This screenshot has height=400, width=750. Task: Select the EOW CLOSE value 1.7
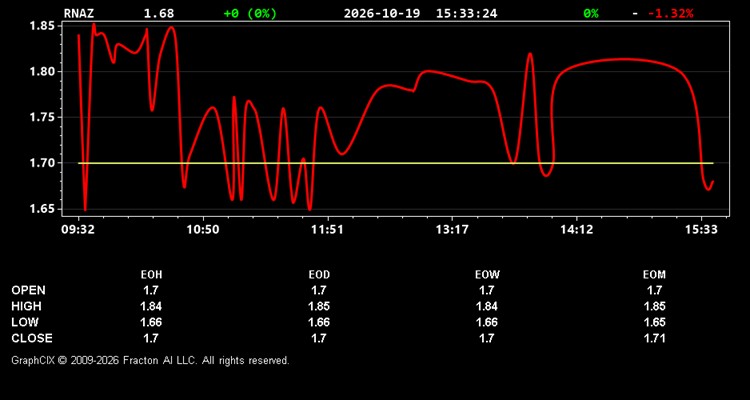486,338
